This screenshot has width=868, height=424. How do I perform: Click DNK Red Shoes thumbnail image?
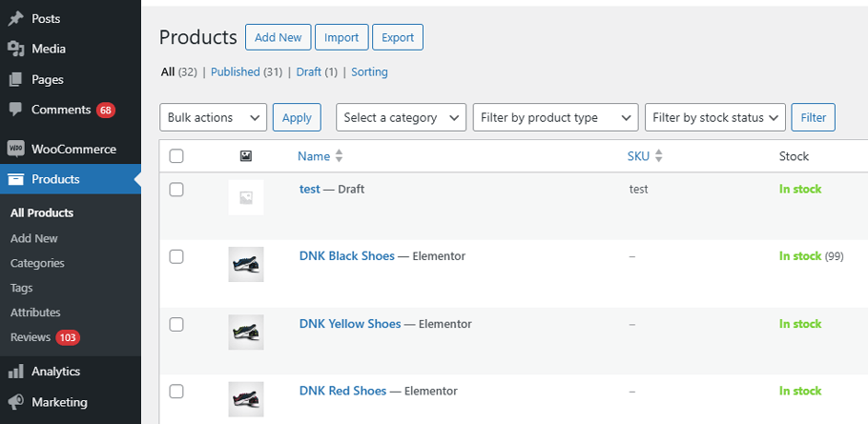coord(246,399)
